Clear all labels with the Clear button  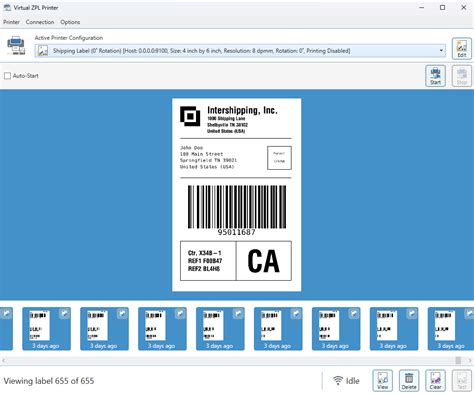click(435, 380)
